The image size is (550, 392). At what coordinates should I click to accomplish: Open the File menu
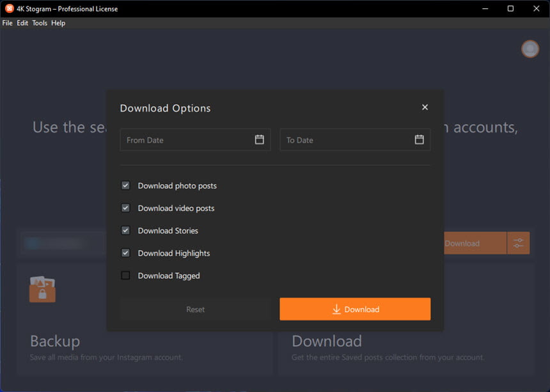[8, 23]
